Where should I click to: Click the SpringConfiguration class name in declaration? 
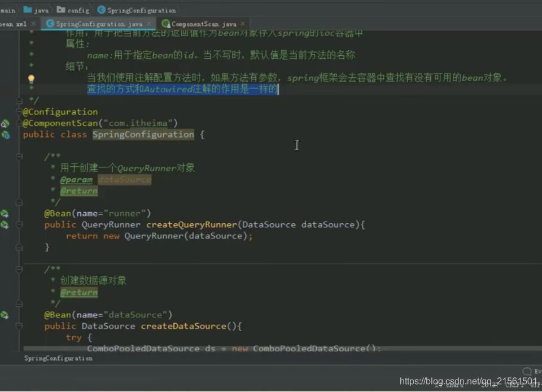point(143,135)
